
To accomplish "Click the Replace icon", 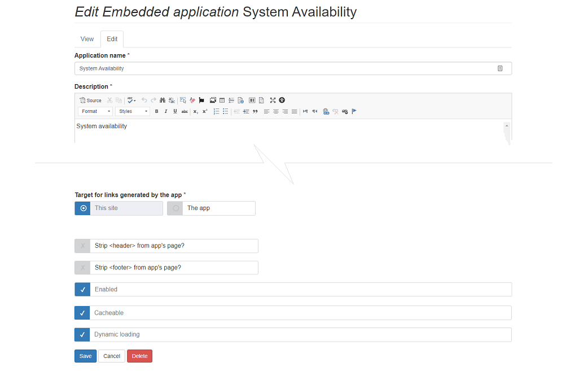I will (172, 100).
